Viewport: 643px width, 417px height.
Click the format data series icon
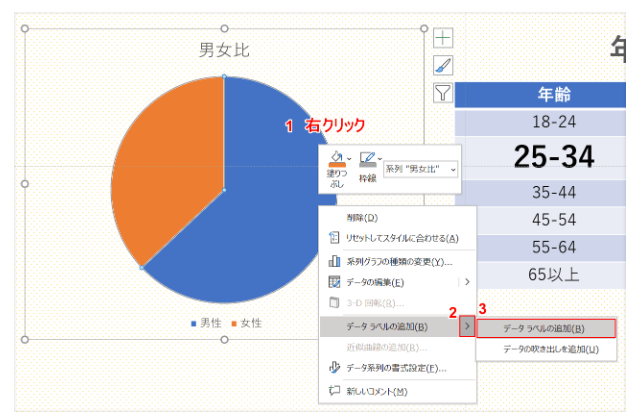pyautogui.click(x=335, y=368)
